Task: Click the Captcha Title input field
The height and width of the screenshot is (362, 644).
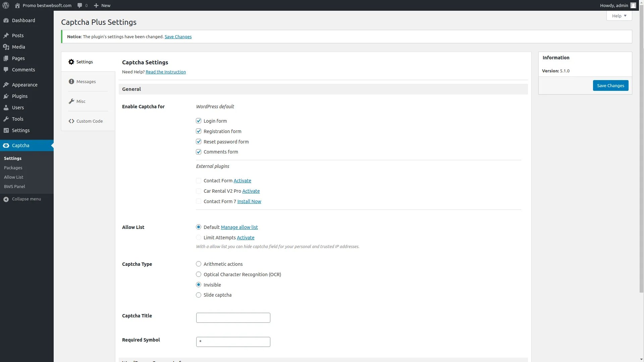Action: (x=233, y=317)
